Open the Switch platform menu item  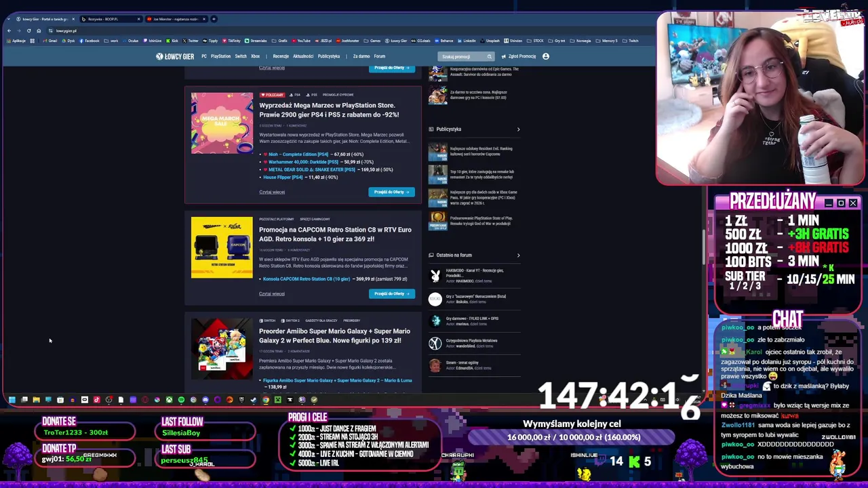click(241, 56)
